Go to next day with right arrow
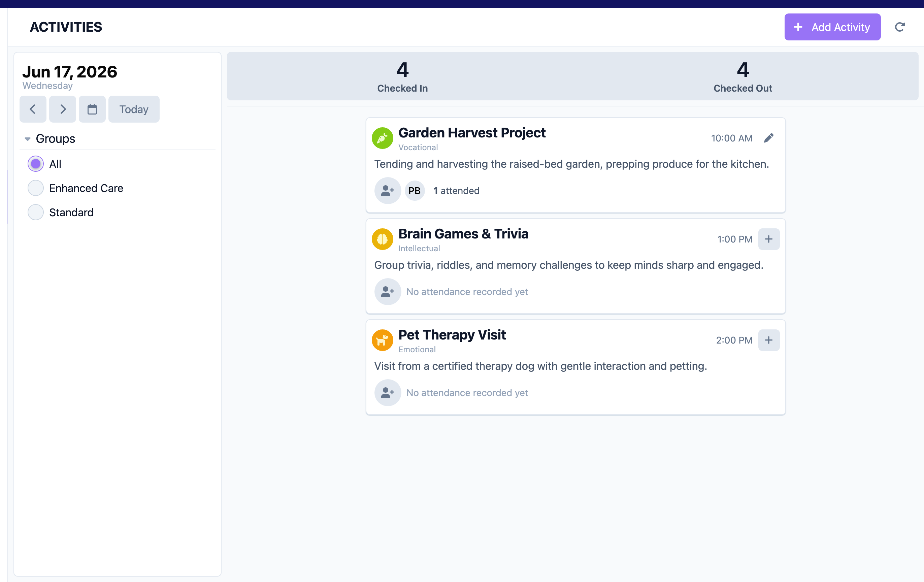 63,109
